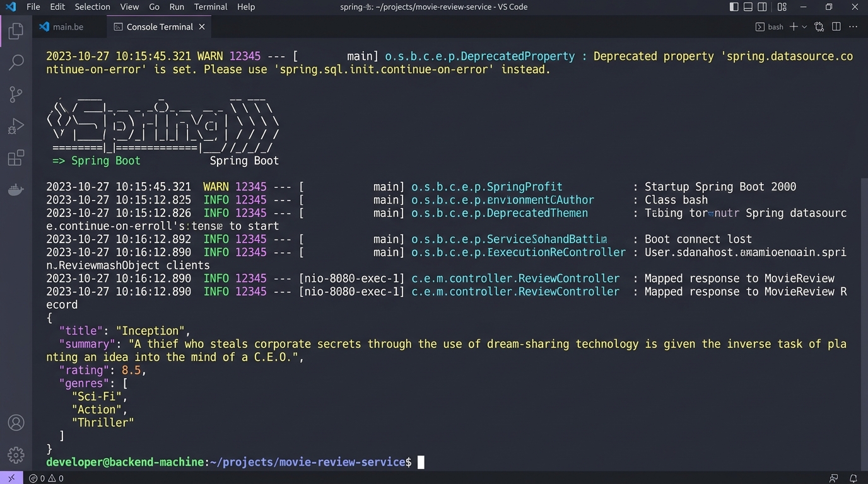Viewport: 868px width, 484px height.
Task: Open the notifications bell in the status bar
Action: pyautogui.click(x=853, y=478)
